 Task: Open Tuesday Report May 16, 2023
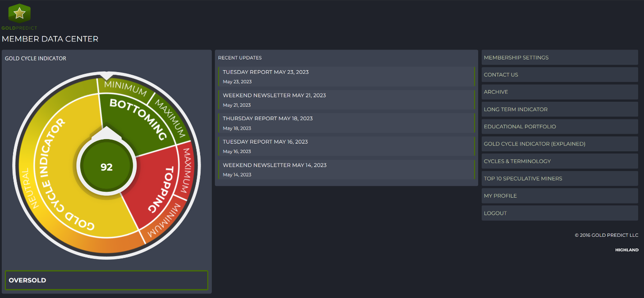tap(265, 142)
